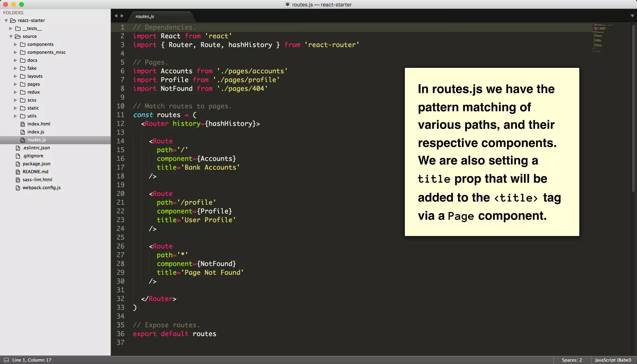Click the components_misc folder icon

click(23, 52)
